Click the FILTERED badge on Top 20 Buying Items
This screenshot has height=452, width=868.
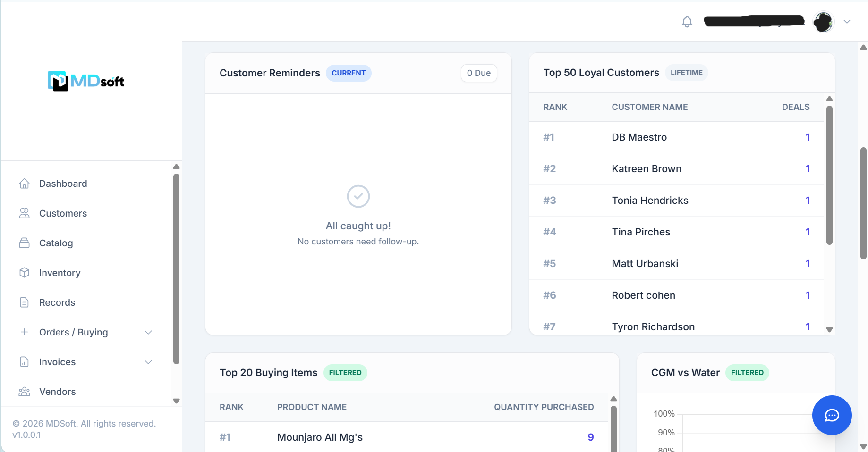(x=345, y=373)
